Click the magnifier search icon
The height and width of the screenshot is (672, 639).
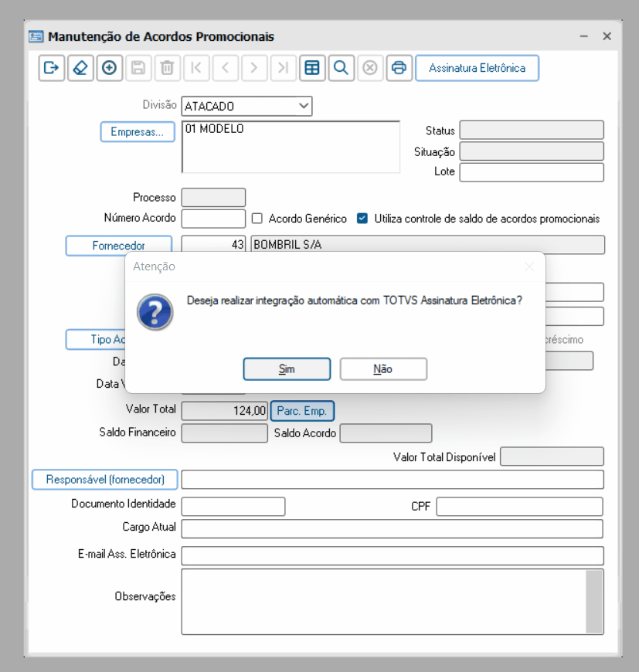point(342,68)
